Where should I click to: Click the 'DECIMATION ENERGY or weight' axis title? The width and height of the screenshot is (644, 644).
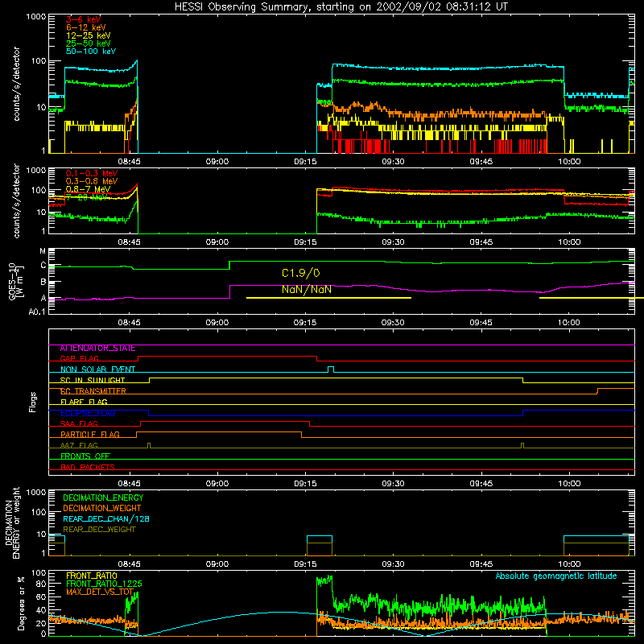[x=13, y=522]
